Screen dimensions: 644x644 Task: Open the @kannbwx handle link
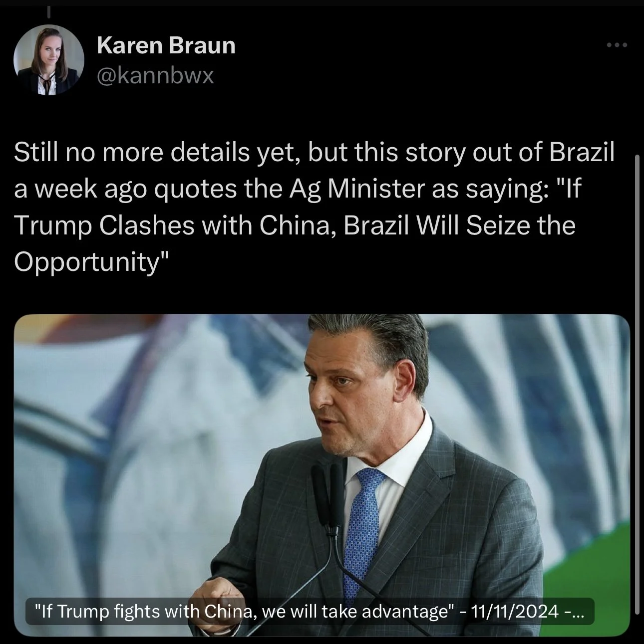tap(155, 75)
